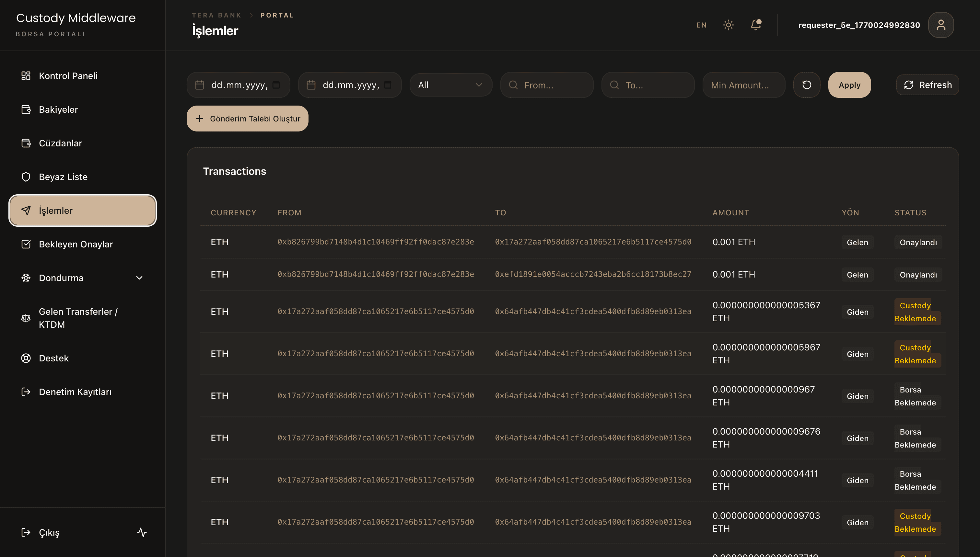The image size is (980, 557).
Task: Focus the To address search field
Action: (x=648, y=85)
